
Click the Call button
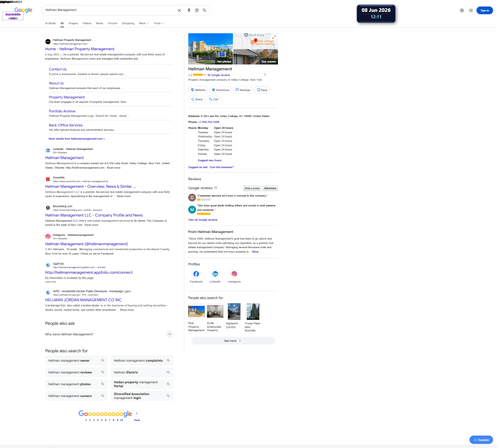[213, 99]
